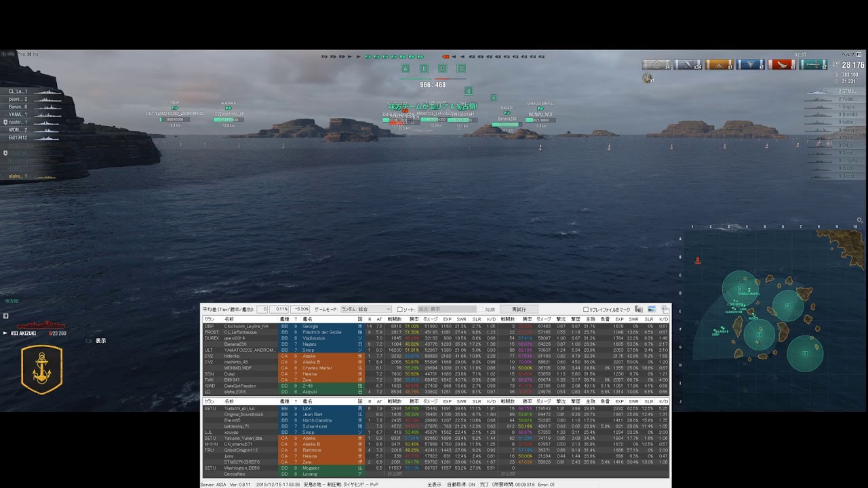The height and width of the screenshot is (488, 868).
Task: Click the red Akizuki ship silhouette
Action: point(41,325)
